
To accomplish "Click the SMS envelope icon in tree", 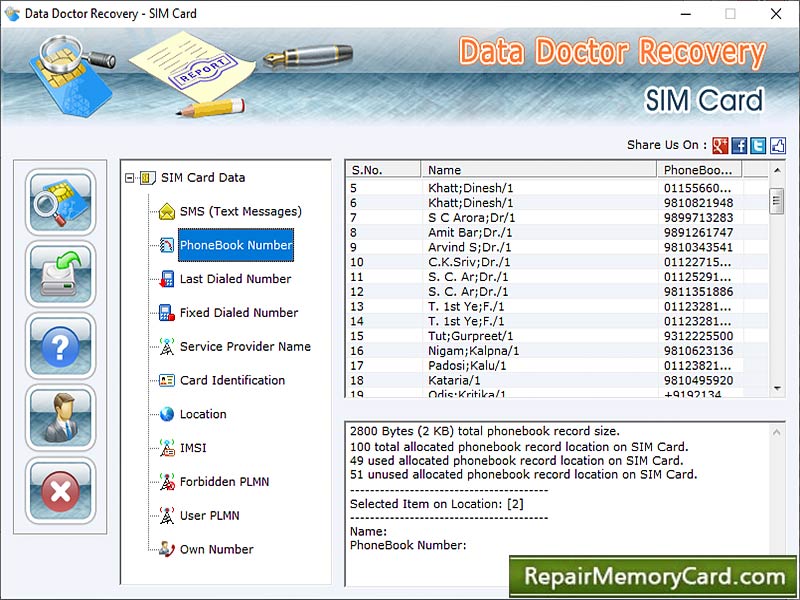I will 167,211.
